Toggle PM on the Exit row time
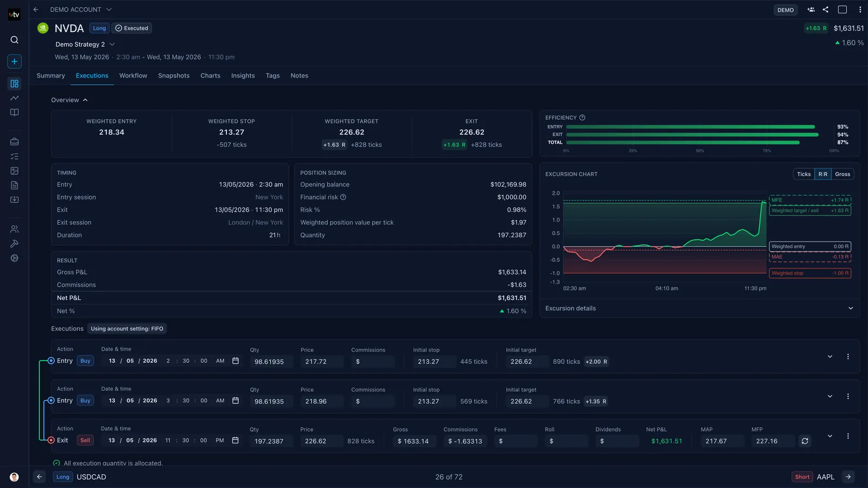The image size is (868, 488). pyautogui.click(x=220, y=440)
